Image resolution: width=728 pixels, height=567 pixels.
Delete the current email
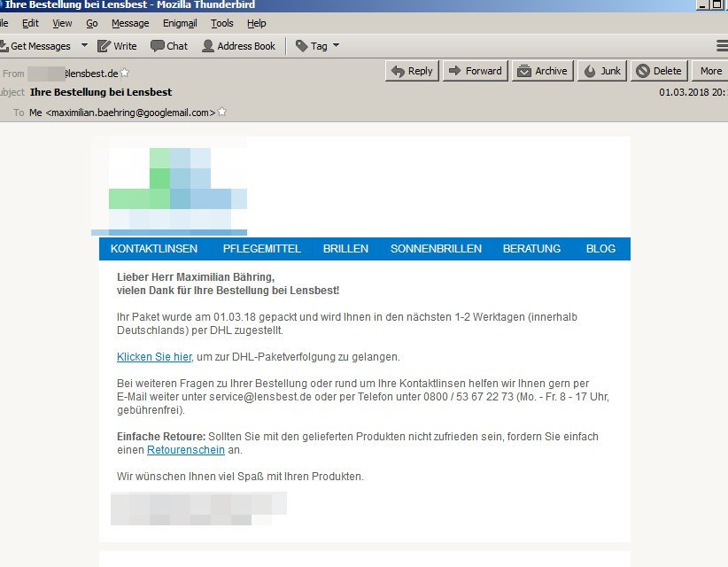[x=659, y=71]
